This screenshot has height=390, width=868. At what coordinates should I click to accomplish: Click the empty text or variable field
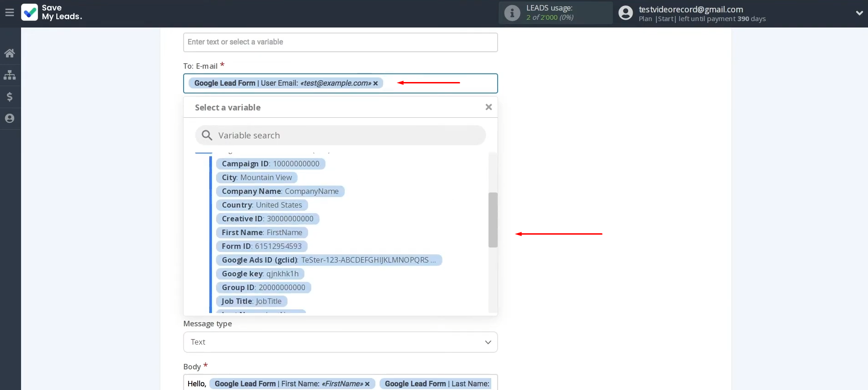[x=340, y=42]
